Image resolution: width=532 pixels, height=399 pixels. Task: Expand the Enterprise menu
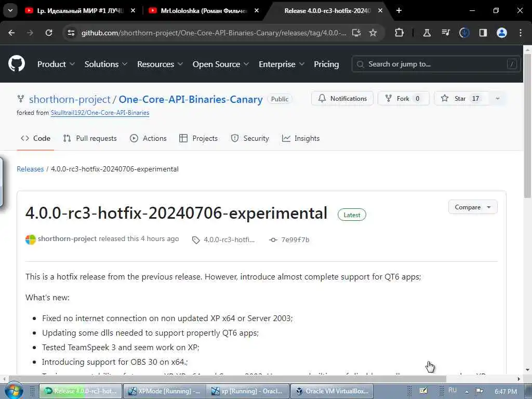282,64
